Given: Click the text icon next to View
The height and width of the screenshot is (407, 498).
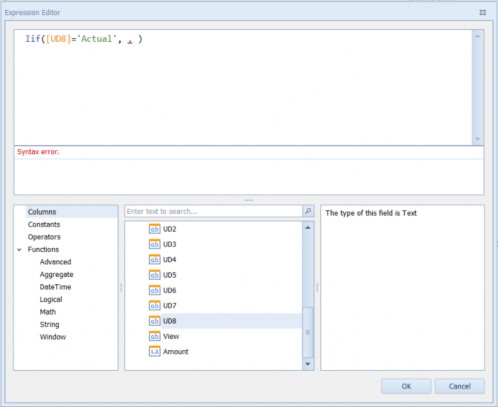Looking at the screenshot, I should pos(154,336).
